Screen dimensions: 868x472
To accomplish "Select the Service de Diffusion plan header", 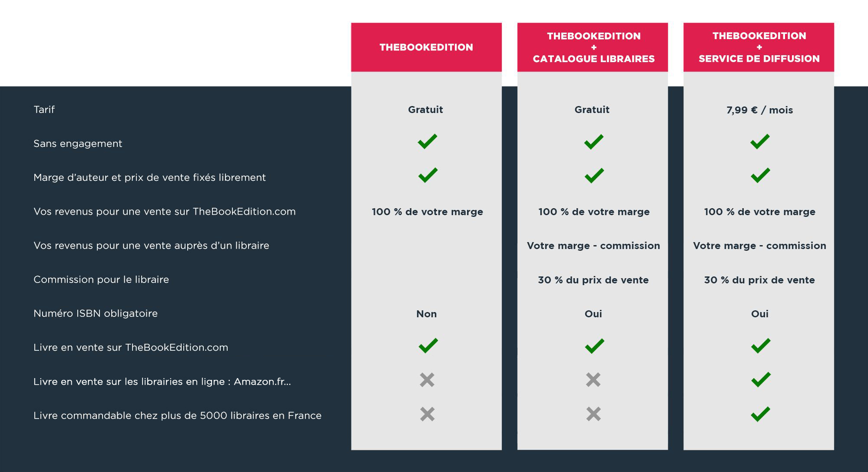I will pyautogui.click(x=759, y=47).
